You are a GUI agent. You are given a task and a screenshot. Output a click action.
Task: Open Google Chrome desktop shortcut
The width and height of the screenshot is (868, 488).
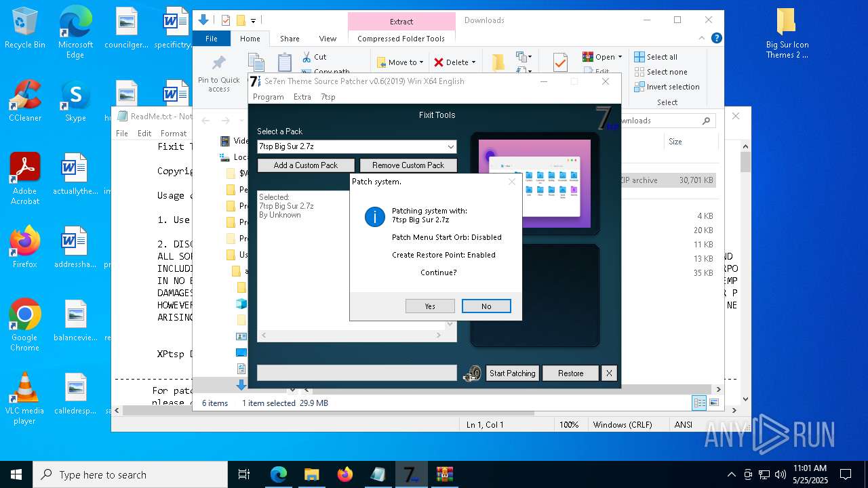(x=25, y=325)
